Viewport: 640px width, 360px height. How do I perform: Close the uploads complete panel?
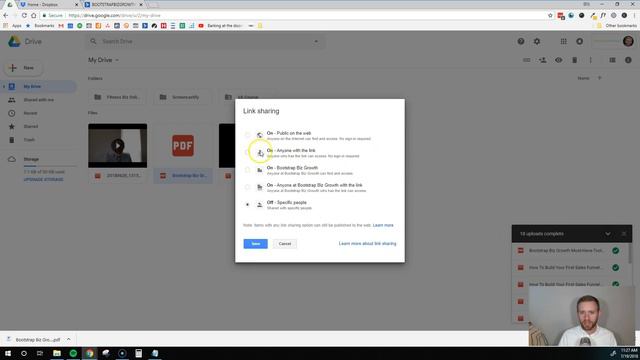coord(624,234)
